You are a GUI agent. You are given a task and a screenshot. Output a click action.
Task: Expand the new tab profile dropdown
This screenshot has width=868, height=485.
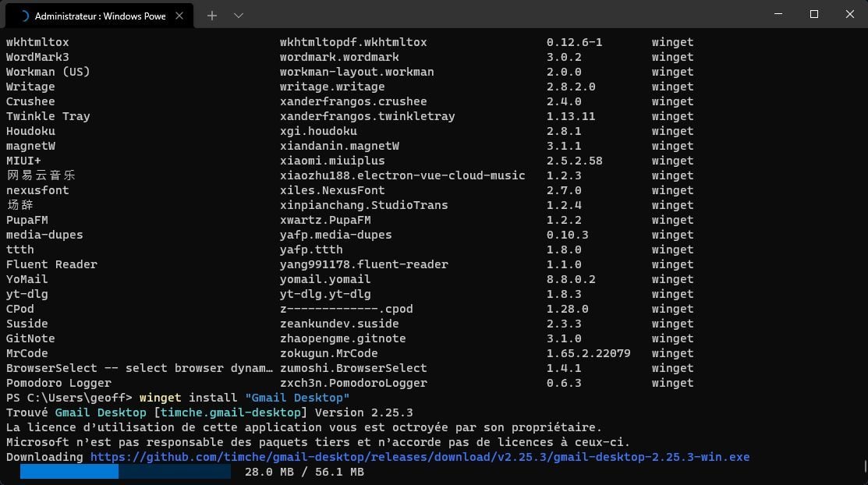point(239,16)
